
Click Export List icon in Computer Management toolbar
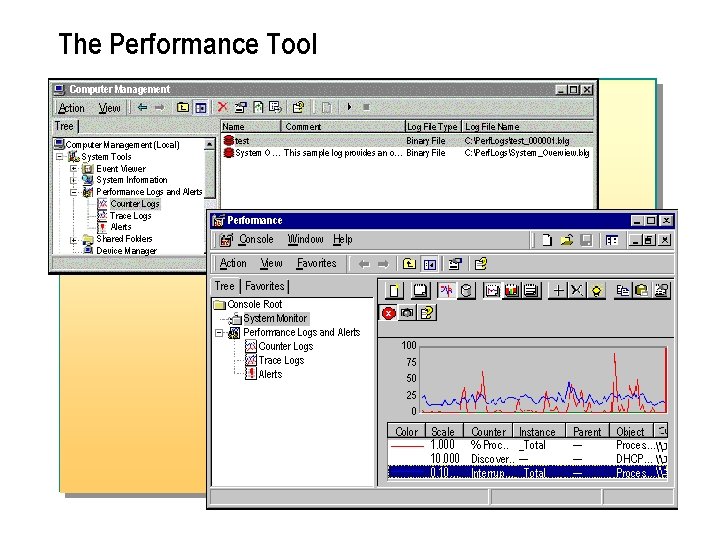point(275,107)
